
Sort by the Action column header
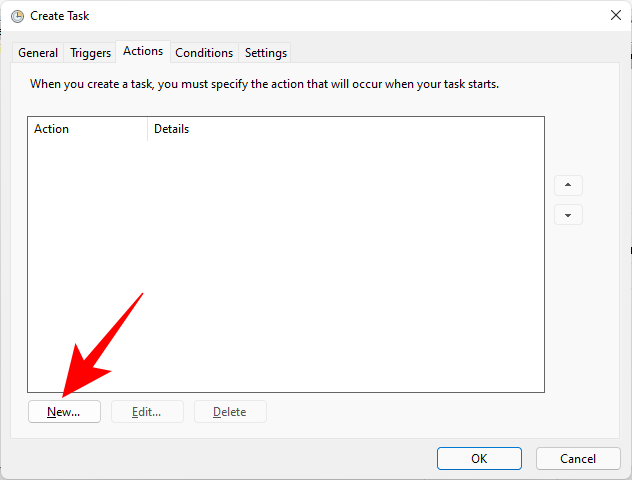click(x=87, y=129)
